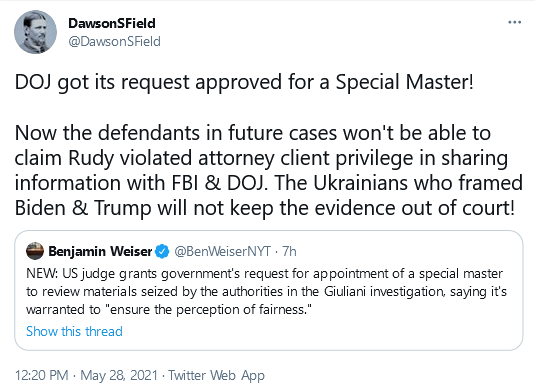The image size is (535, 391).
Task: Click the second paragraph starting with "Now the defendants"
Action: (269, 170)
